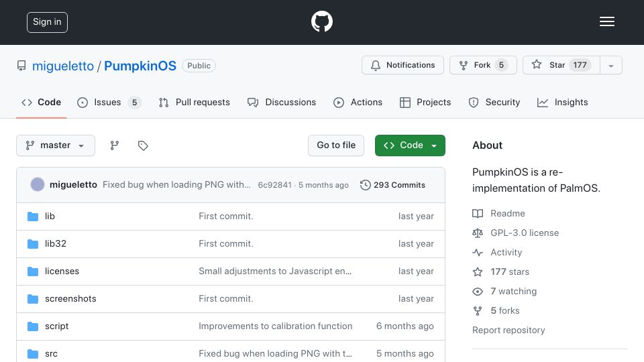View branches via the branch icon
Viewport: 644px width, 362px height.
(x=115, y=145)
